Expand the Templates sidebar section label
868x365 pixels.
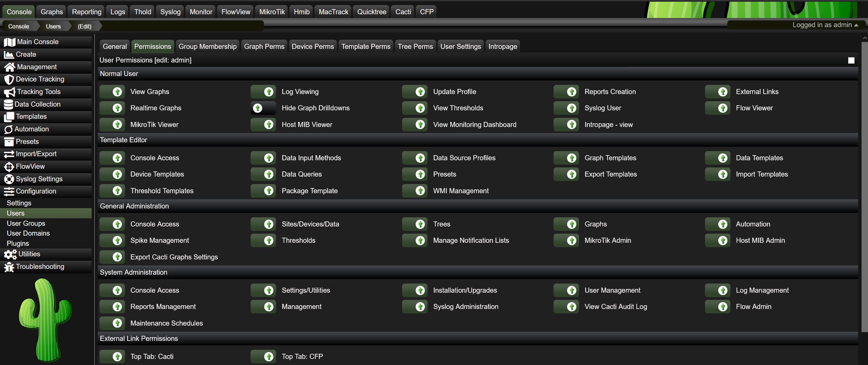[x=31, y=116]
